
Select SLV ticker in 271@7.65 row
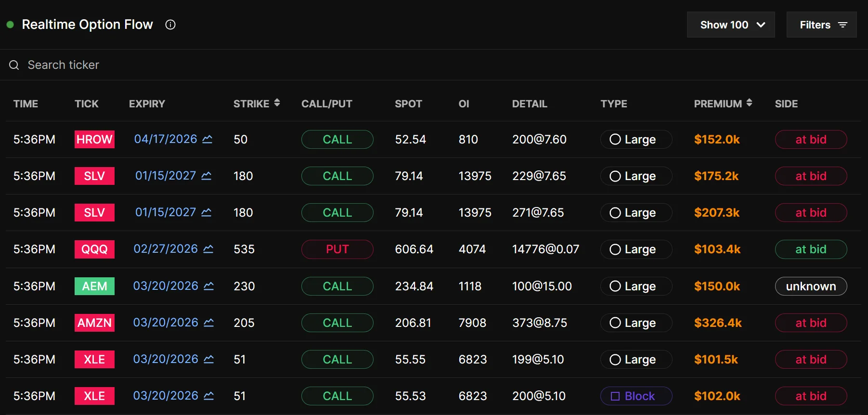pyautogui.click(x=94, y=212)
